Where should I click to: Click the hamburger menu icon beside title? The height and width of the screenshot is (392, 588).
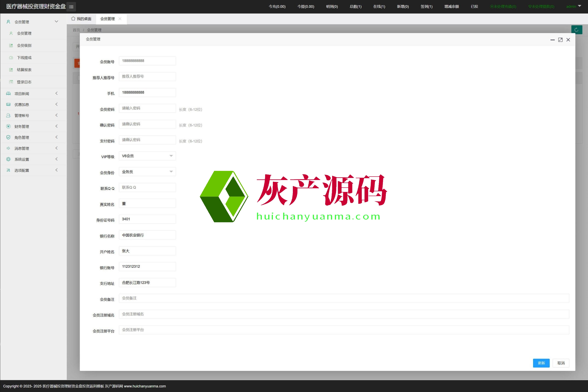[71, 7]
